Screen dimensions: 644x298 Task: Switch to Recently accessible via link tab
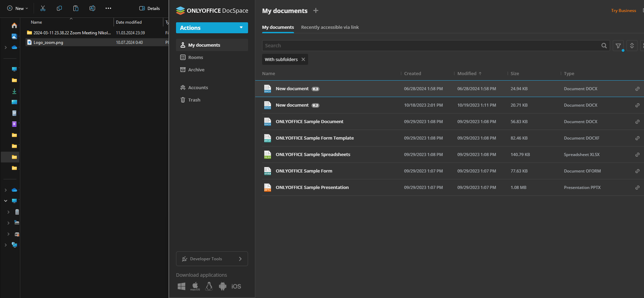click(330, 27)
